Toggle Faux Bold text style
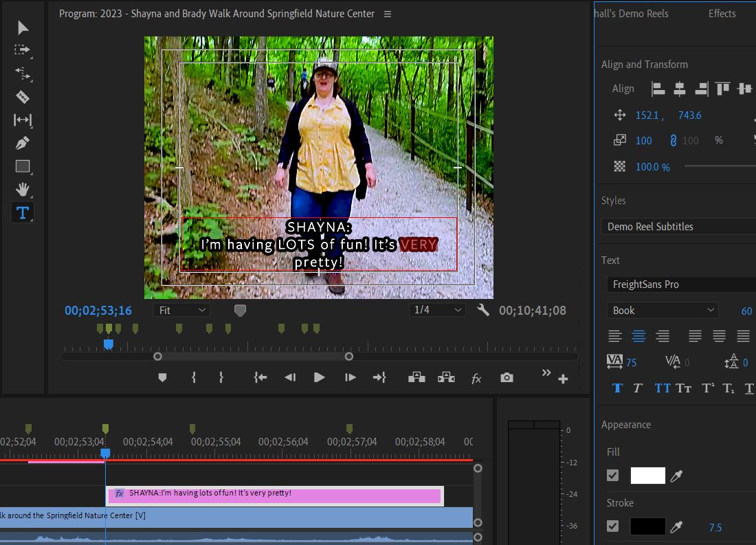756x545 pixels. 617,388
